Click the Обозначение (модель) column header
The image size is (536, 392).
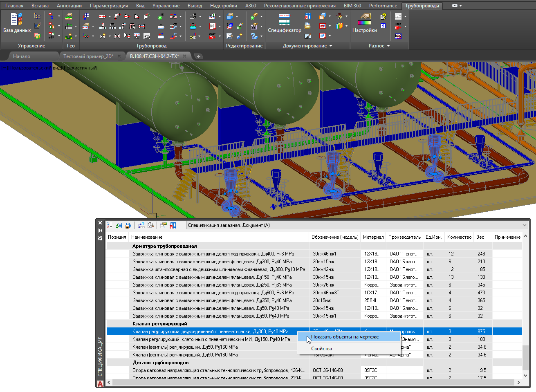[335, 237]
